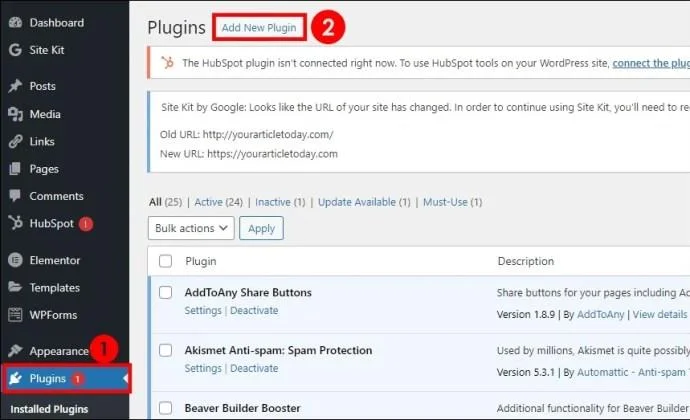Open the Comments menu
690x420 pixels.
pos(56,196)
